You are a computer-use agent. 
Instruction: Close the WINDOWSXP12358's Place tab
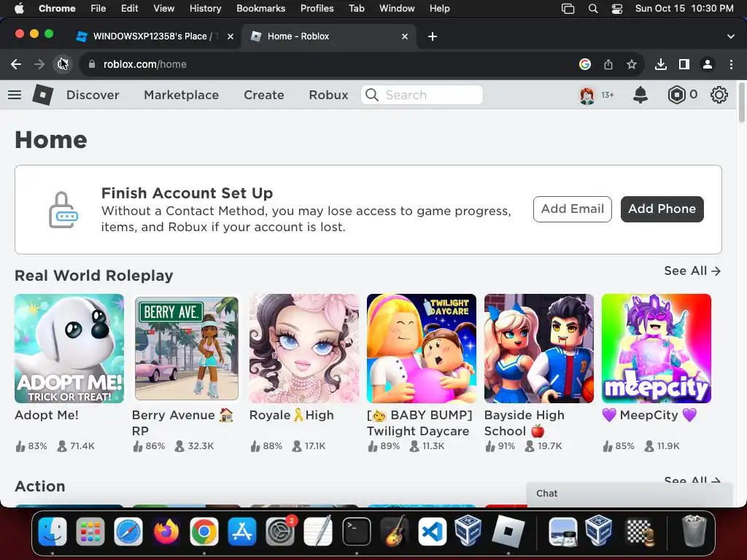pyautogui.click(x=231, y=36)
